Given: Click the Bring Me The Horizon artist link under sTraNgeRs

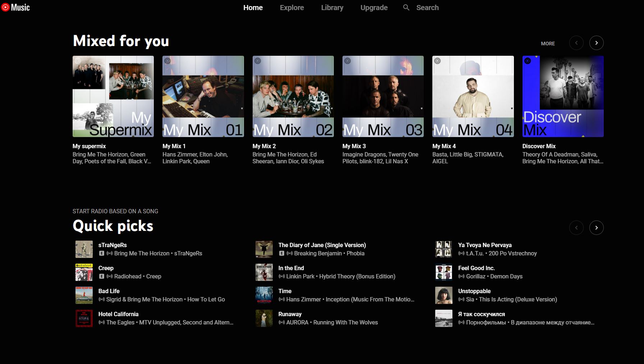Looking at the screenshot, I should tap(142, 253).
